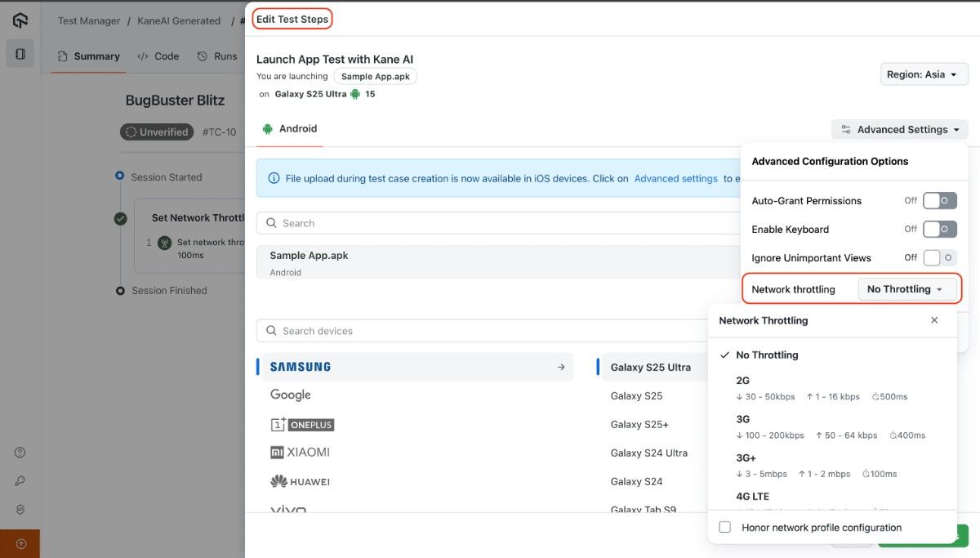This screenshot has height=558, width=980.
Task: Open the No Throttling dropdown
Action: 906,289
